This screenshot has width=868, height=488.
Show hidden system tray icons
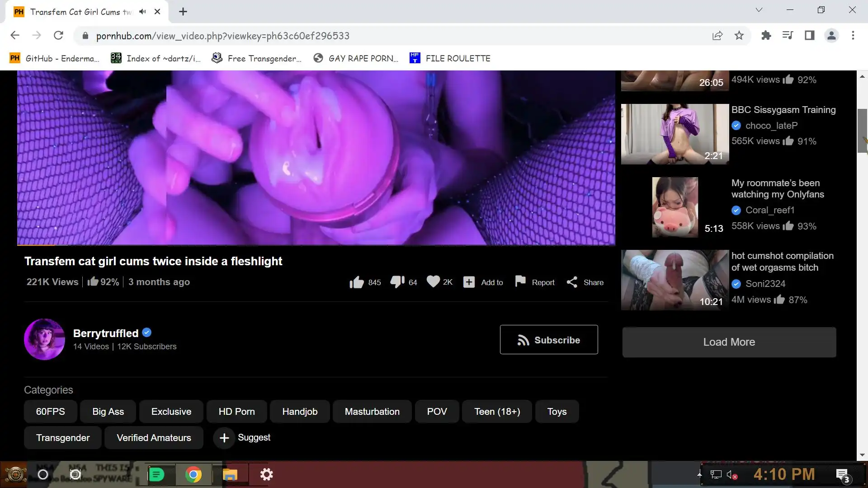point(699,474)
